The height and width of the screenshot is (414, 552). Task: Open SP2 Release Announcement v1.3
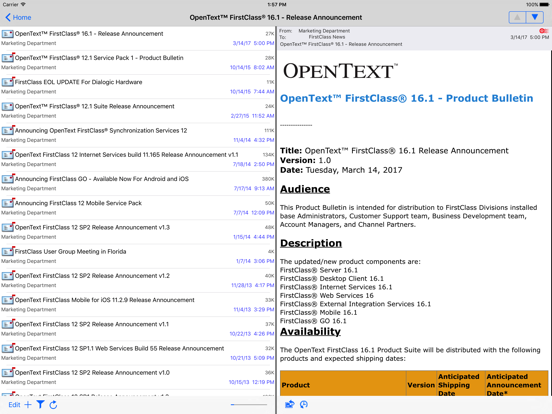point(137,232)
